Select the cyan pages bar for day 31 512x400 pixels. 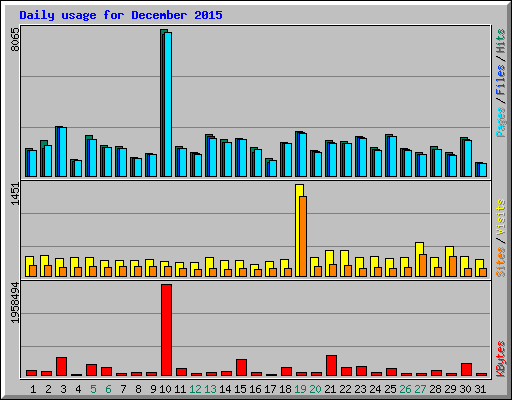[483, 170]
